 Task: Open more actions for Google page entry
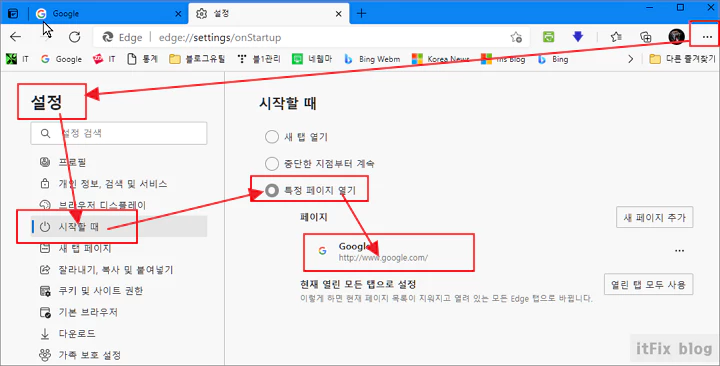(x=680, y=251)
